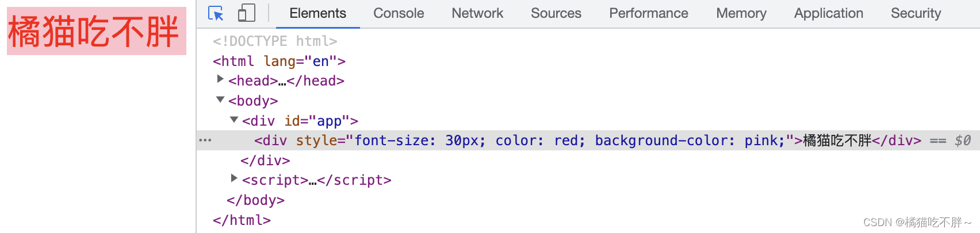Go to the Performance tab
The width and height of the screenshot is (980, 233).
(648, 13)
